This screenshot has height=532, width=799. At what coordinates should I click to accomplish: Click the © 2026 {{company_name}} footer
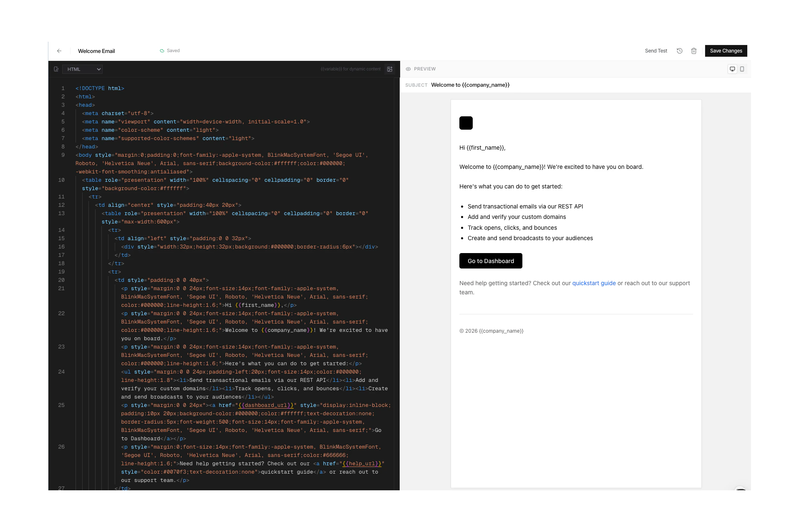point(491,331)
